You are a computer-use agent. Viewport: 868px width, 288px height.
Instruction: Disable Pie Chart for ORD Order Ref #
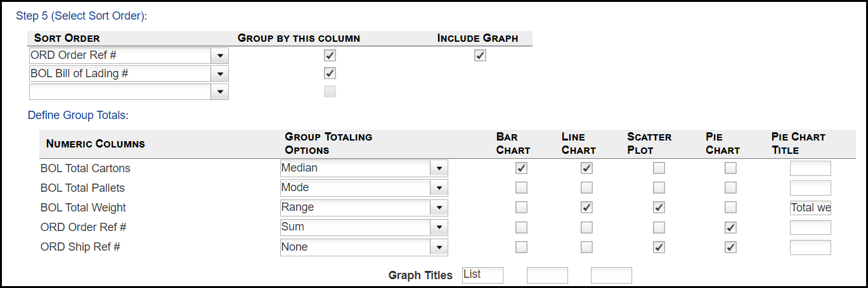731,227
